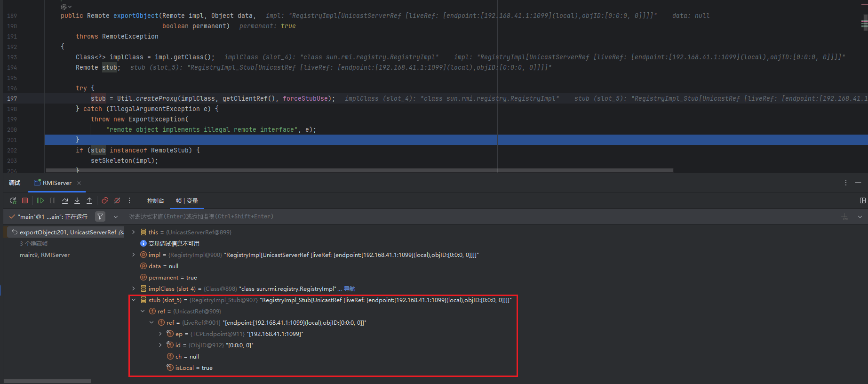Click the Step Out icon

click(89, 200)
